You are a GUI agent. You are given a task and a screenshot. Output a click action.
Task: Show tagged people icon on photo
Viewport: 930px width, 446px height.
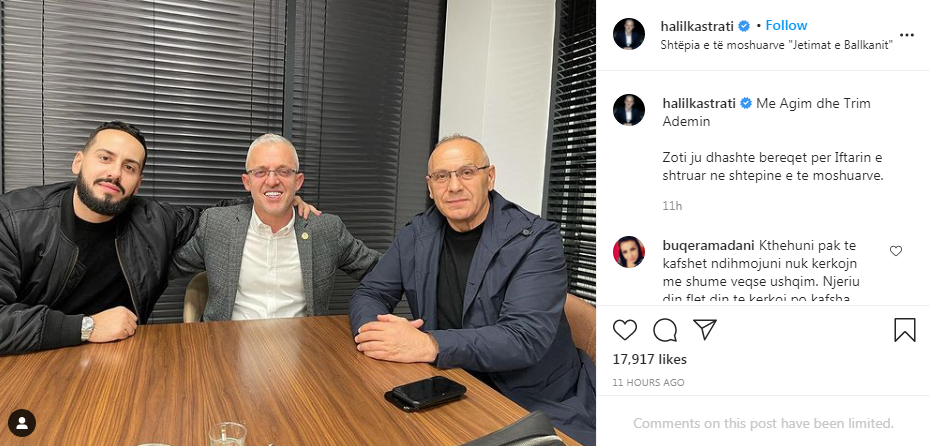tap(22, 423)
